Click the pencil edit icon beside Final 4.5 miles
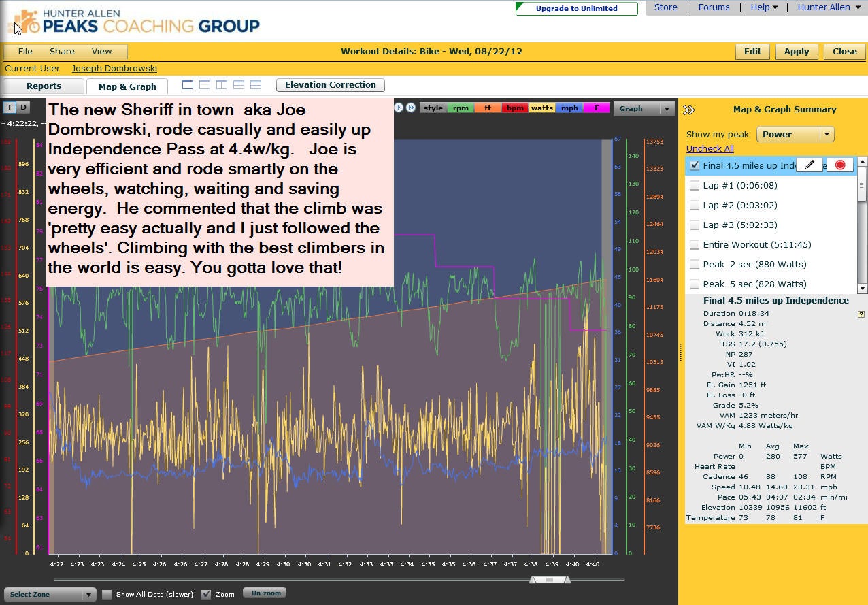This screenshot has height=605, width=868. [809, 165]
